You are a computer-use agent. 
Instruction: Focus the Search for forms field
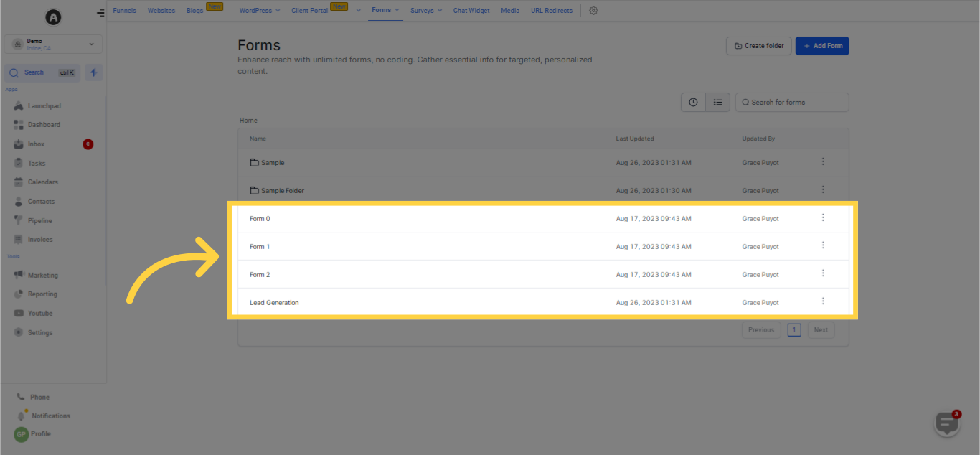pos(792,102)
